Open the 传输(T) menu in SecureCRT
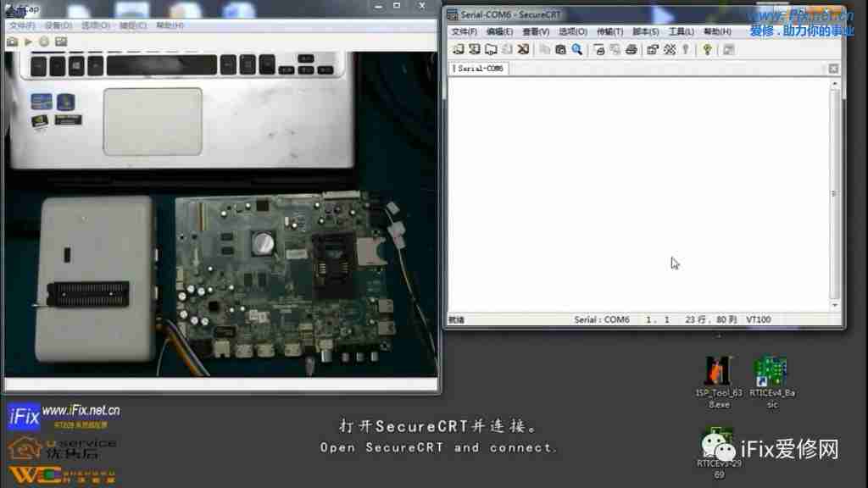This screenshot has width=868, height=488. (x=609, y=32)
